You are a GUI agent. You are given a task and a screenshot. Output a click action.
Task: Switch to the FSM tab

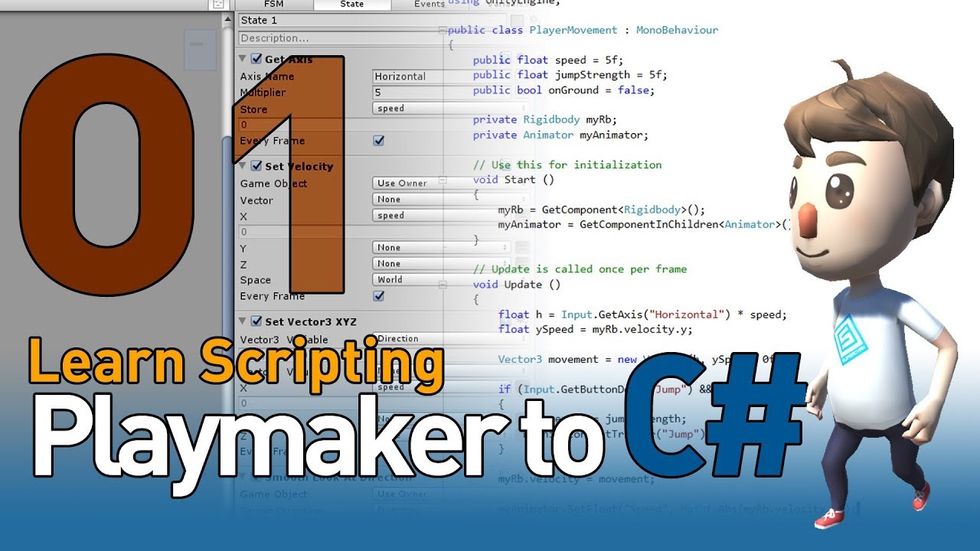[273, 4]
